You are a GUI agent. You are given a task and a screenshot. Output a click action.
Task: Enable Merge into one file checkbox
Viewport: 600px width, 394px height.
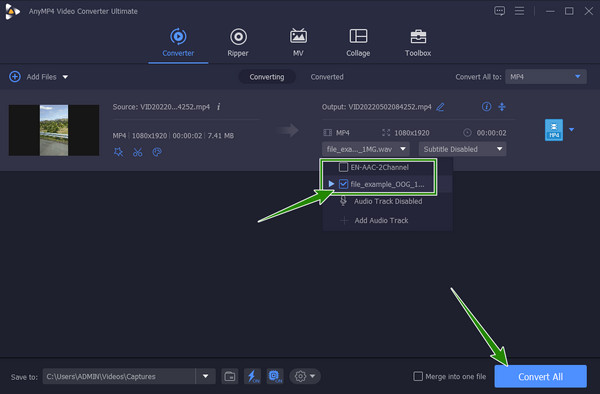(x=418, y=376)
